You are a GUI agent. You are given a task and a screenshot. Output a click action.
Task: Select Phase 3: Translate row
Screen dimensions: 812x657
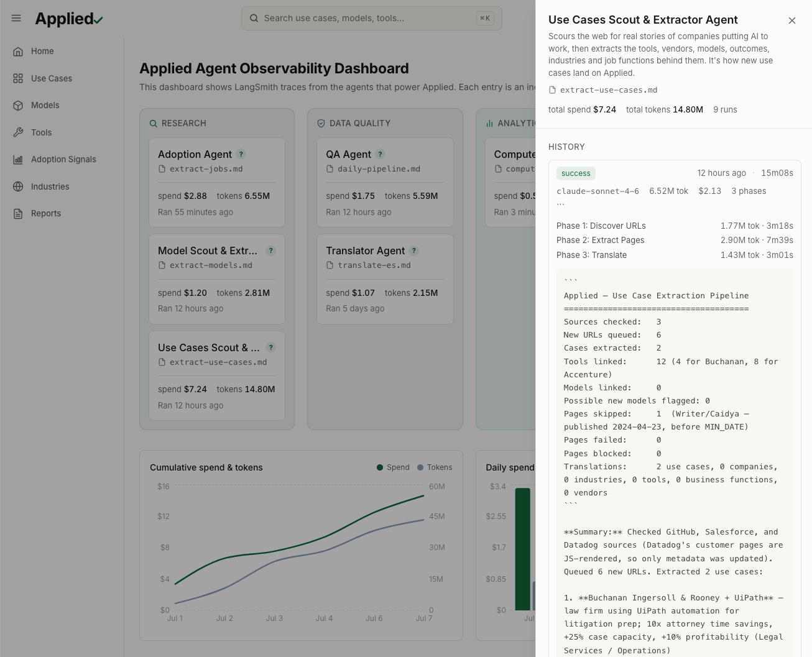675,255
